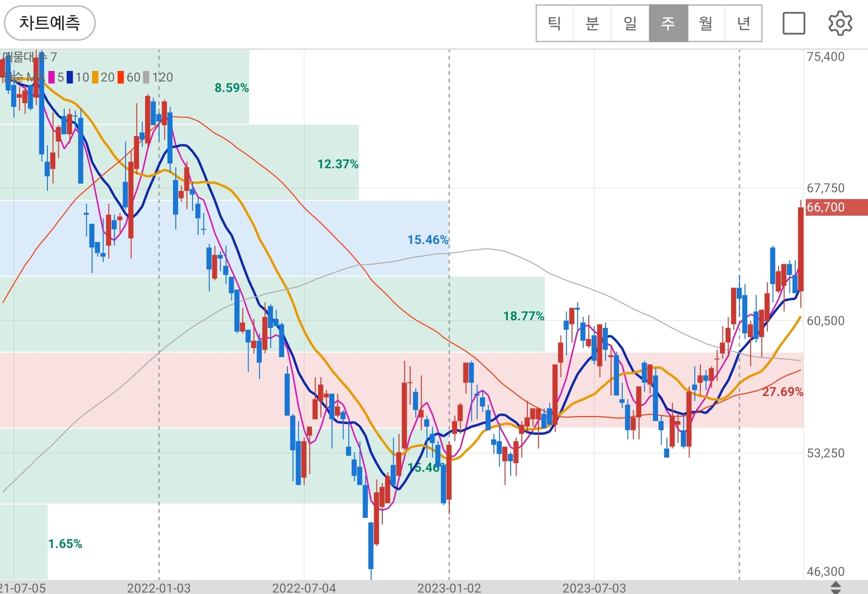Click the 60,500 price axis label
The image size is (868, 594).
825,321
